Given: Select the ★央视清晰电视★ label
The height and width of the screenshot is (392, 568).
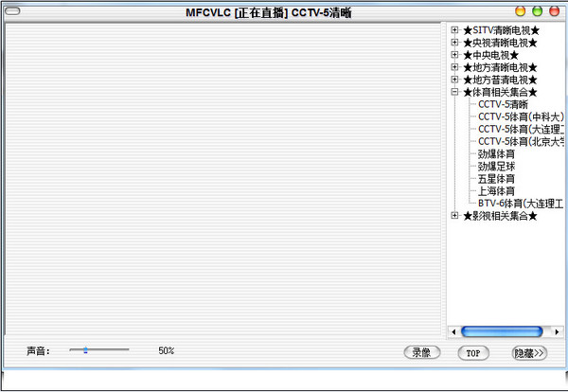Looking at the screenshot, I should point(500,43).
